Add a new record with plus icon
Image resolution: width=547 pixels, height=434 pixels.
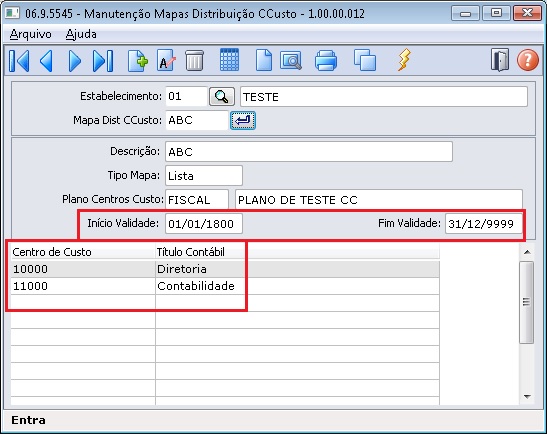point(137,61)
